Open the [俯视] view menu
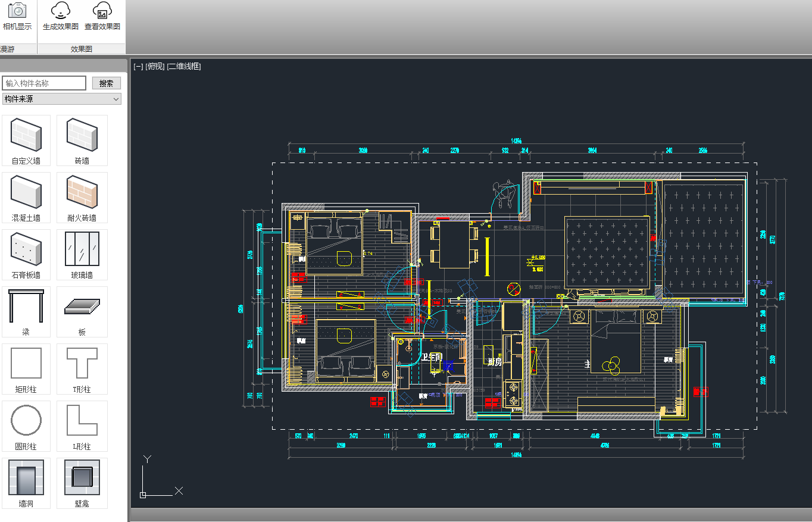 (155, 66)
